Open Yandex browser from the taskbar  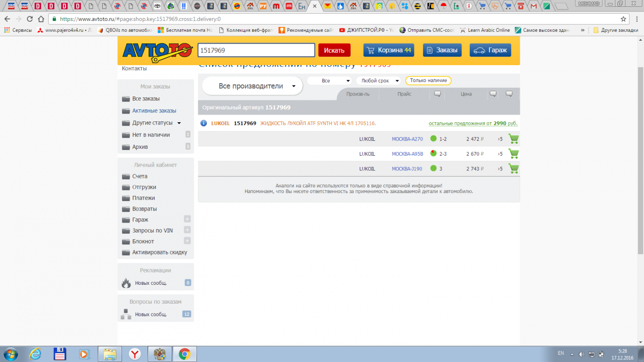click(135, 354)
